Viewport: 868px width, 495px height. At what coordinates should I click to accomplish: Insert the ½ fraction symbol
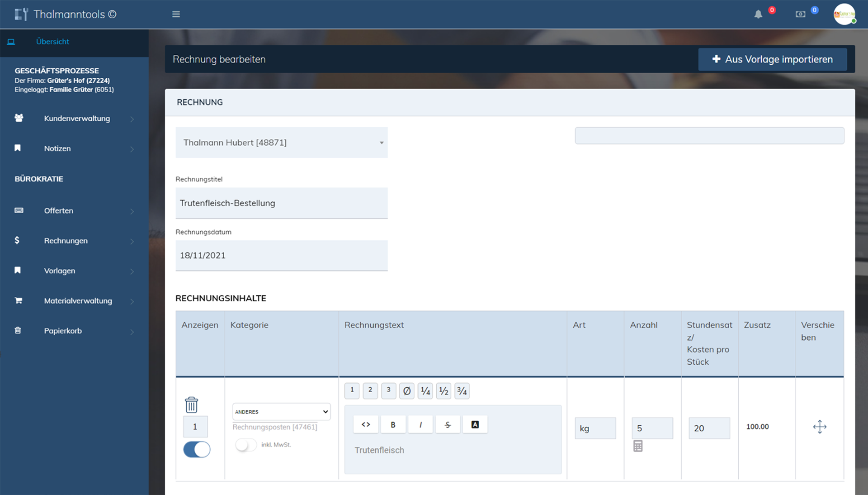(x=443, y=390)
